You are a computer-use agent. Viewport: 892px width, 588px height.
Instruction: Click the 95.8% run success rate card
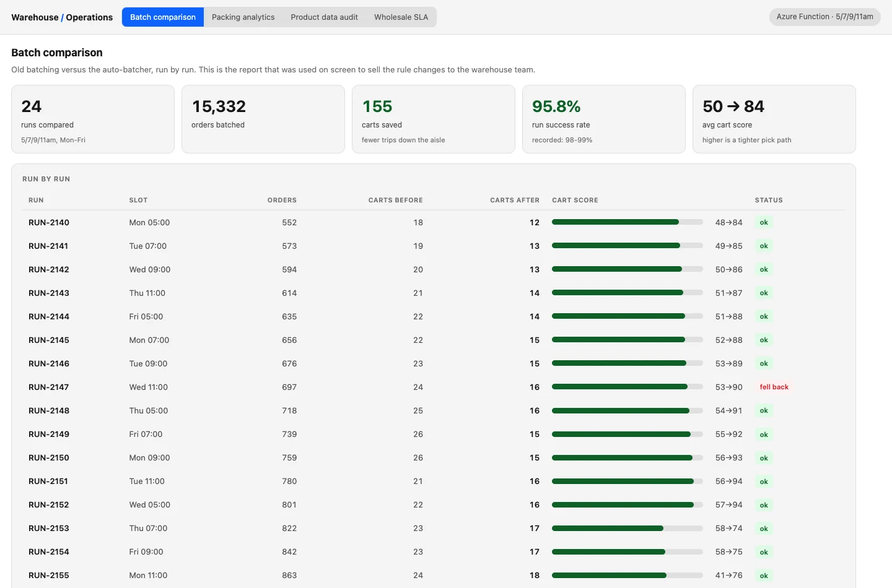click(604, 119)
